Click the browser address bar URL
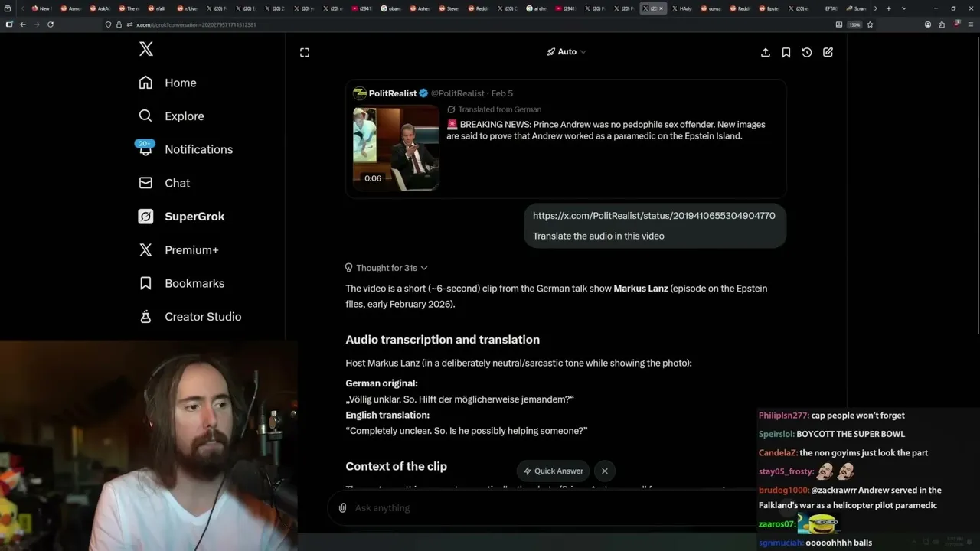 pos(196,24)
